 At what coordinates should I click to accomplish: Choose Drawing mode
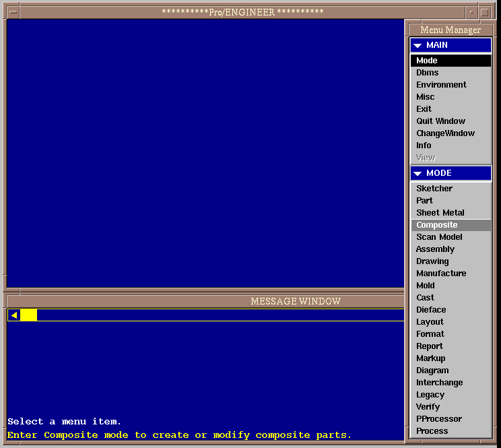pyautogui.click(x=451, y=261)
